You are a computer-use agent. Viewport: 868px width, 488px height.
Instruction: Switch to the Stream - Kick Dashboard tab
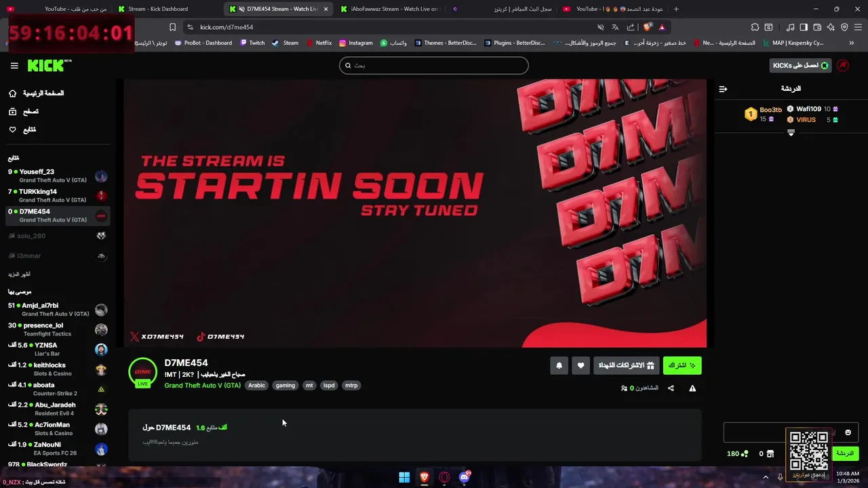click(x=167, y=9)
